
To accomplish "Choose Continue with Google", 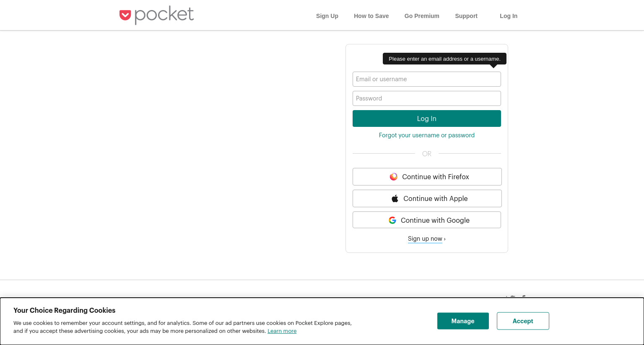I will [427, 220].
